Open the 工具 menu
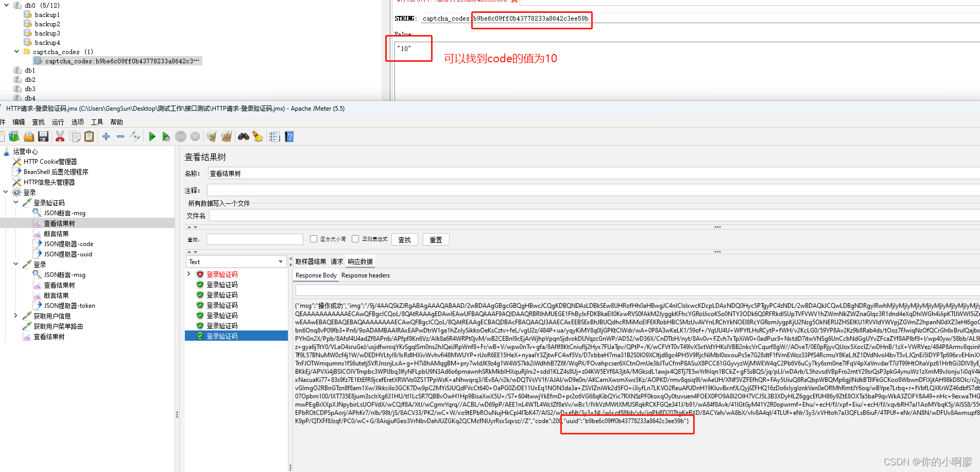 pos(97,122)
